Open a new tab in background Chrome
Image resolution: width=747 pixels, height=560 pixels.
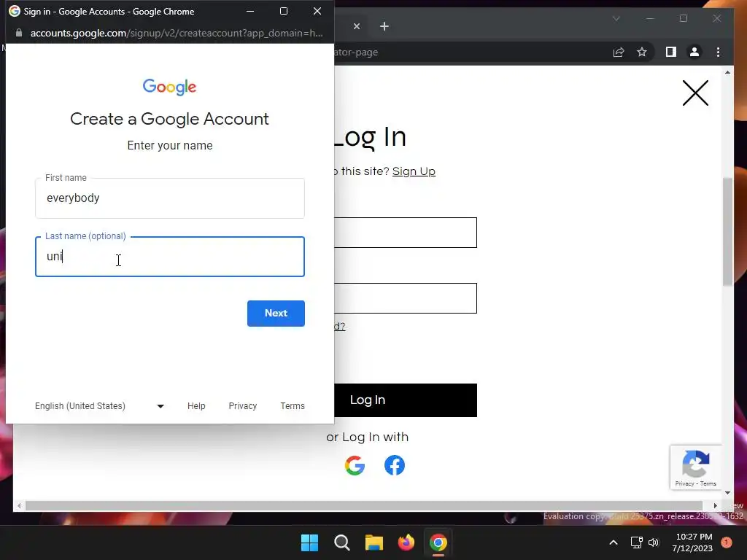point(384,26)
